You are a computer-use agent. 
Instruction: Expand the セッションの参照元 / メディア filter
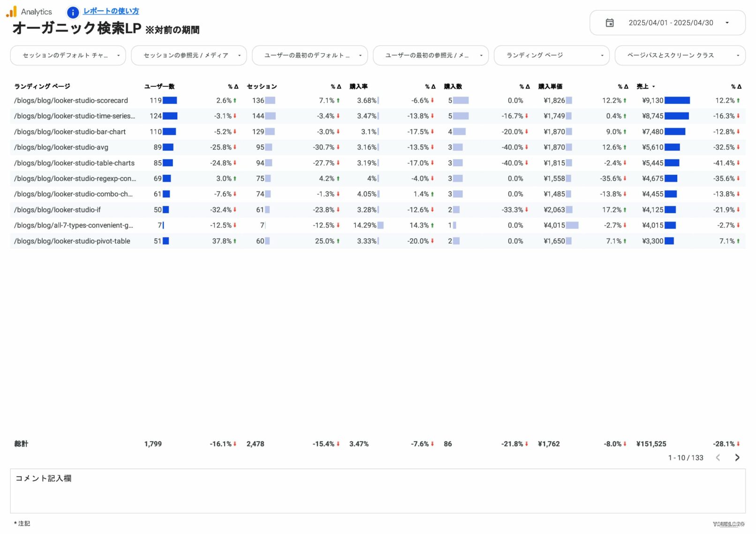pos(189,55)
